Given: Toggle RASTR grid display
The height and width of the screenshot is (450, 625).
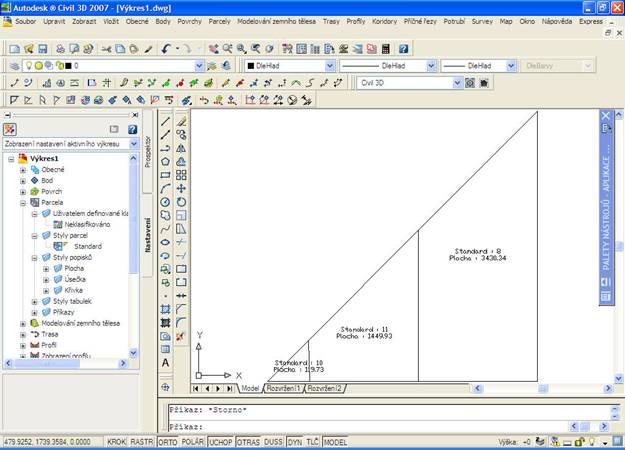Looking at the screenshot, I should pos(142,442).
